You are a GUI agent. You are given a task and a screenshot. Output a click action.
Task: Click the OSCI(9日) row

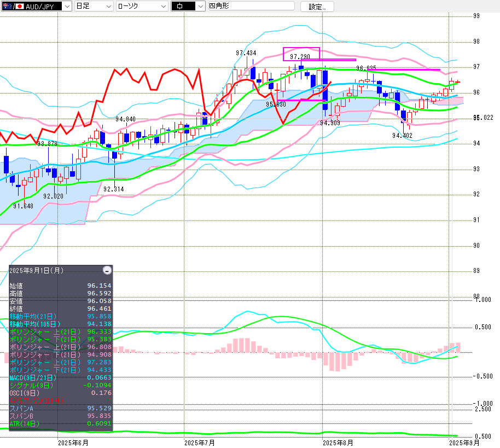click(x=61, y=393)
